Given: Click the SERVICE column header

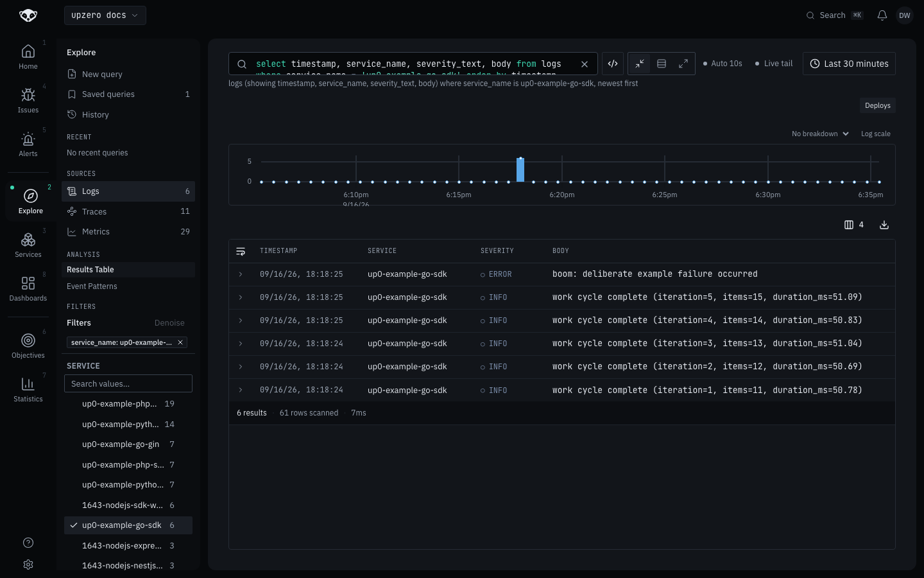Looking at the screenshot, I should (x=382, y=251).
